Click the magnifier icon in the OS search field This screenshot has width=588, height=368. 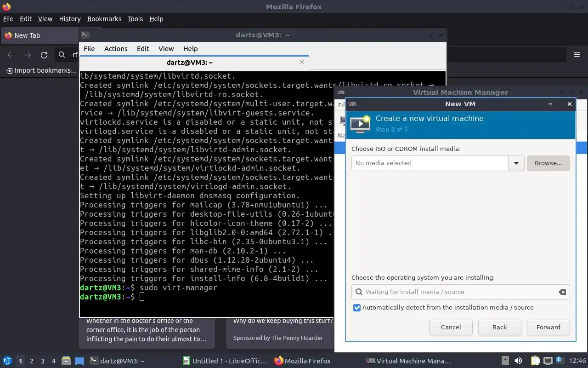[x=359, y=292]
